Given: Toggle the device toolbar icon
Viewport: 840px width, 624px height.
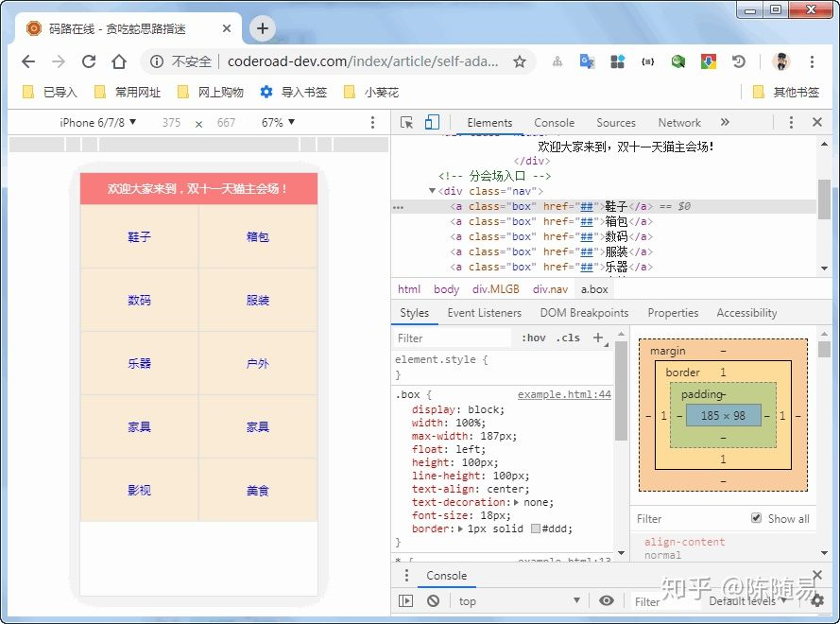Looking at the screenshot, I should (x=432, y=123).
